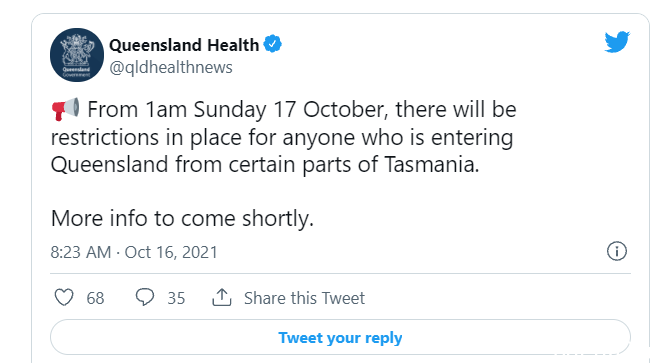Click the reply speech bubble icon

tap(144, 297)
